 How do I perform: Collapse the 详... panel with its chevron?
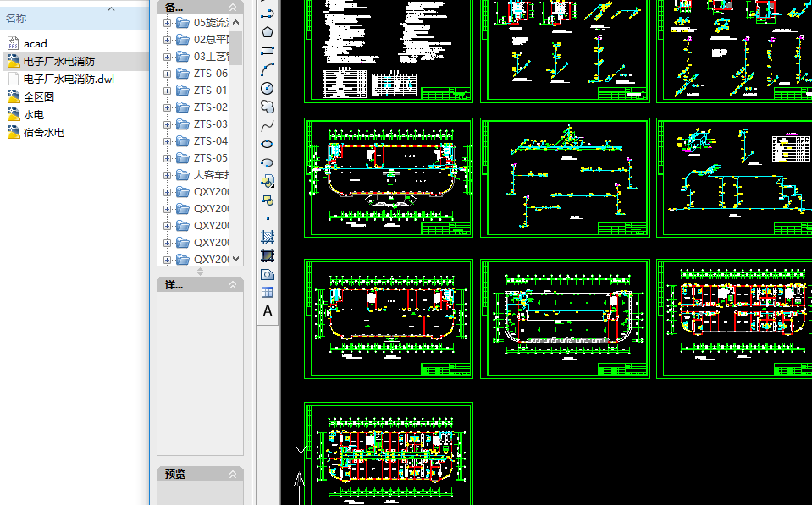233,285
